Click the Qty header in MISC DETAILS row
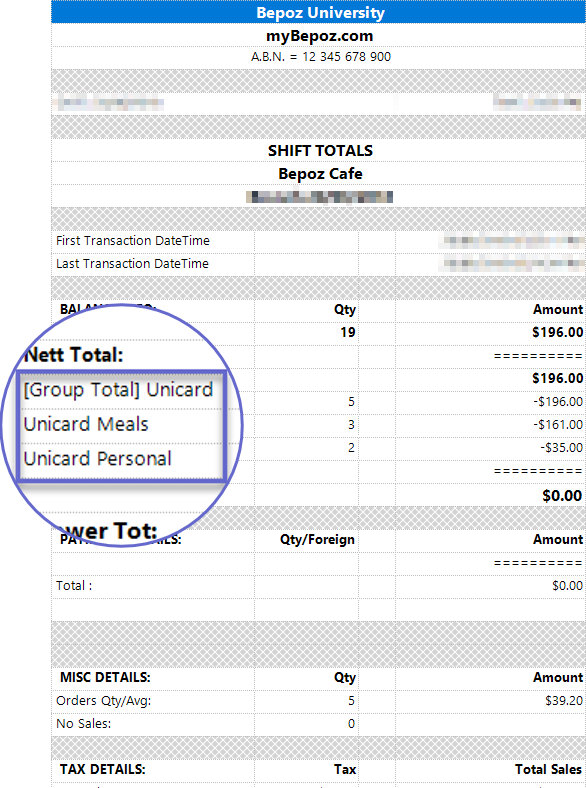Image resolution: width=586 pixels, height=788 pixels. tap(345, 678)
